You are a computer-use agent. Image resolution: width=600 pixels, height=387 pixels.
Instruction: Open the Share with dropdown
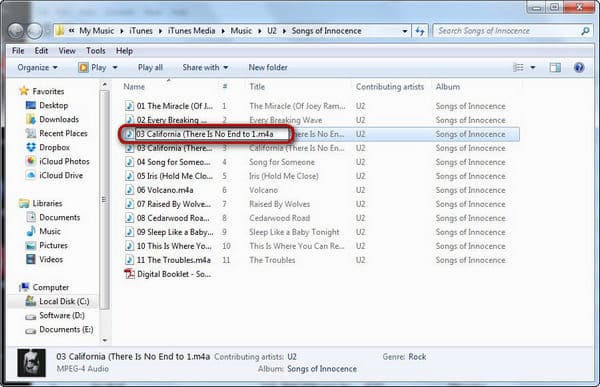[x=205, y=68]
